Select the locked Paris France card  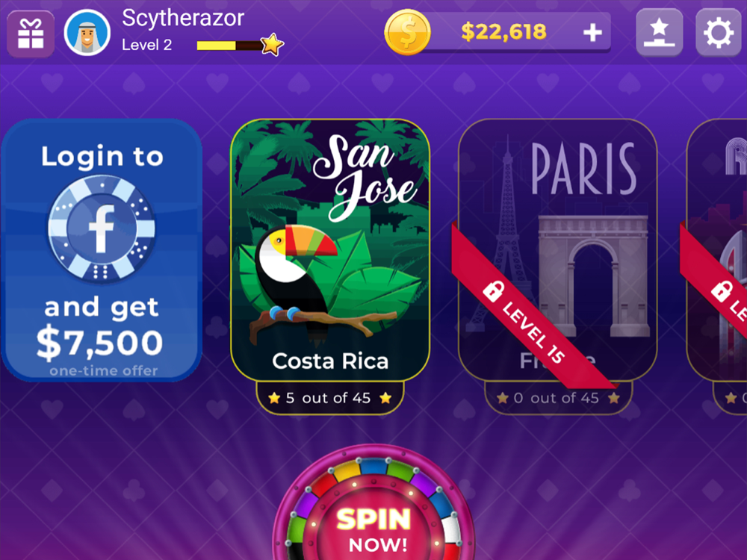(558, 250)
